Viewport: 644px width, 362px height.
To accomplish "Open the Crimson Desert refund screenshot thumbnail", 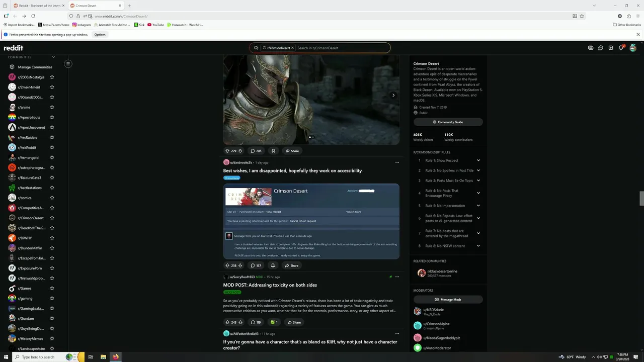I will pos(311,221).
